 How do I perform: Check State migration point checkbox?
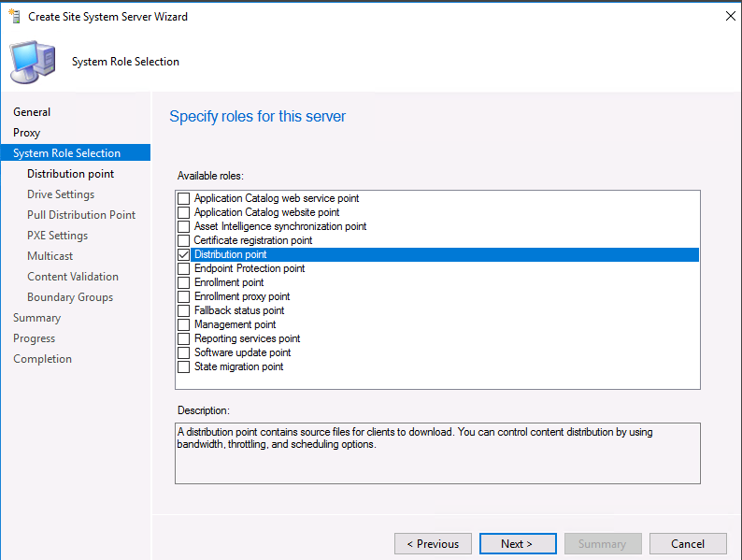[183, 366]
